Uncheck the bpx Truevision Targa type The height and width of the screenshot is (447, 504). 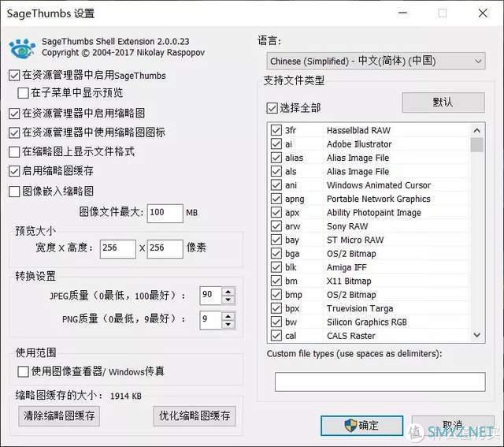tap(276, 308)
